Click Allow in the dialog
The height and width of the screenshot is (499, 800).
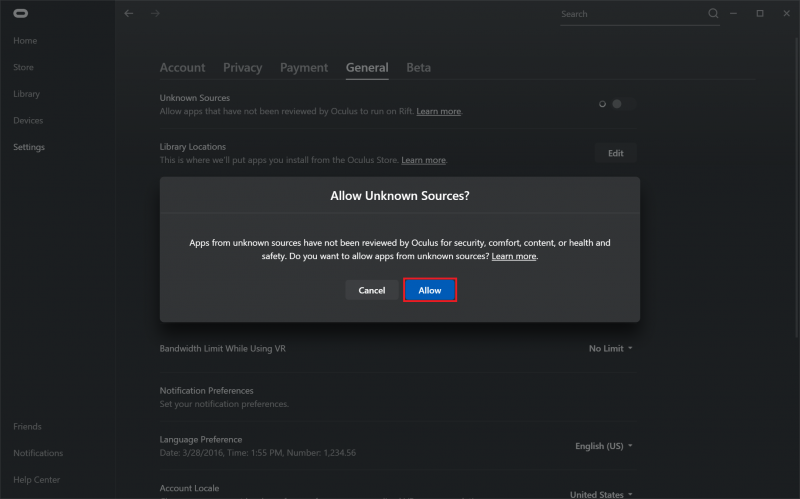coord(430,290)
